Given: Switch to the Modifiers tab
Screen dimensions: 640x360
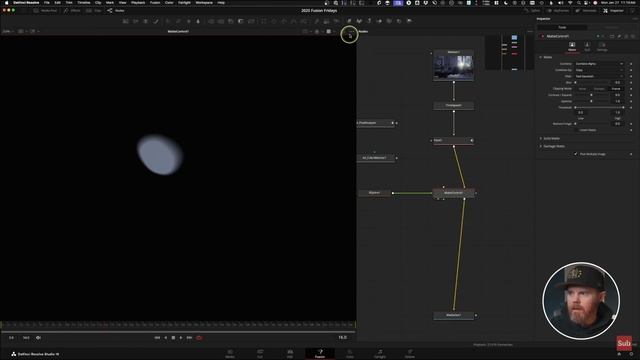Looking at the screenshot, I should 611,27.
